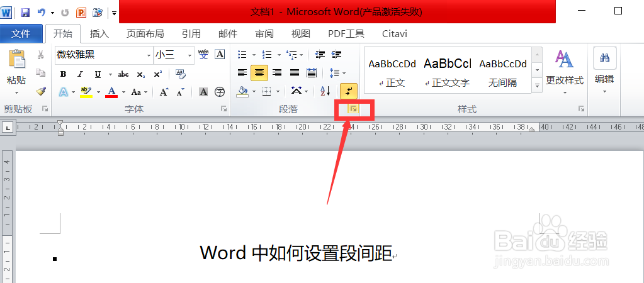Toggle center alignment

259,73
